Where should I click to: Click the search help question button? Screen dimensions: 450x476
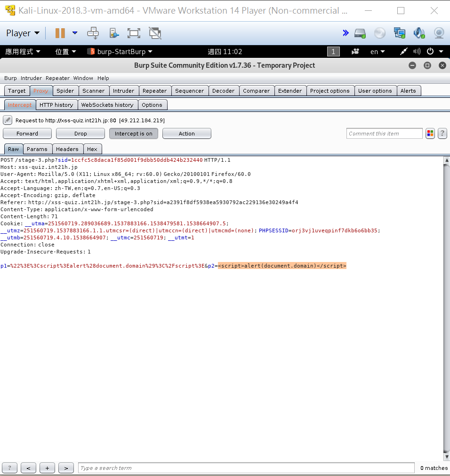pyautogui.click(x=10, y=468)
